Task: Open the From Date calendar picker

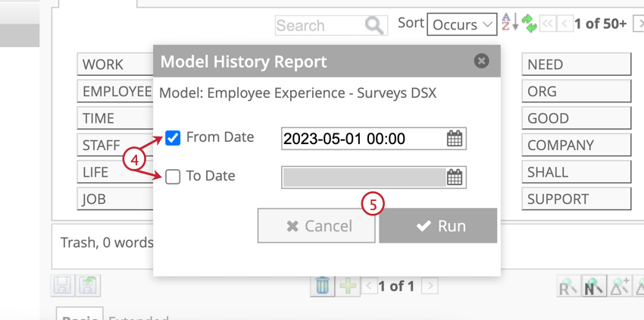Action: pyautogui.click(x=454, y=139)
